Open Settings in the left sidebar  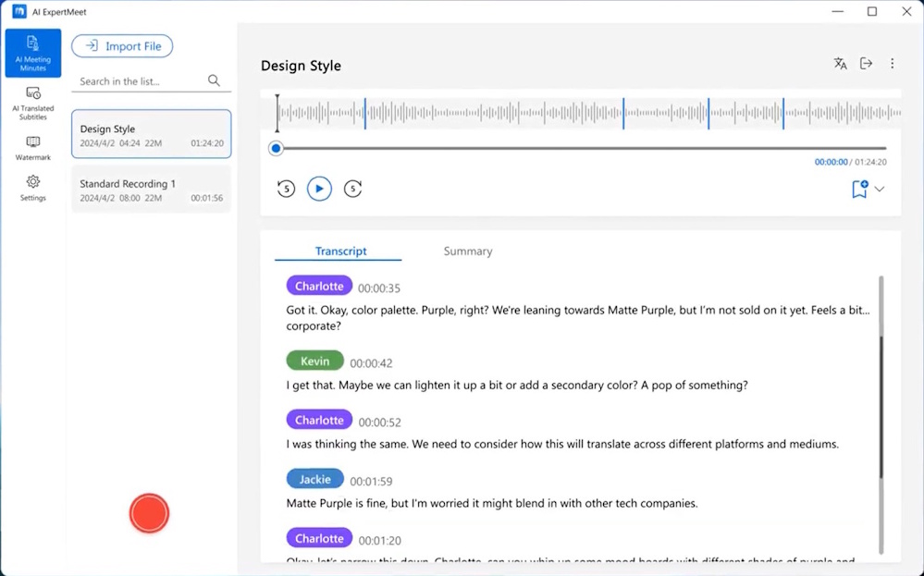click(32, 188)
